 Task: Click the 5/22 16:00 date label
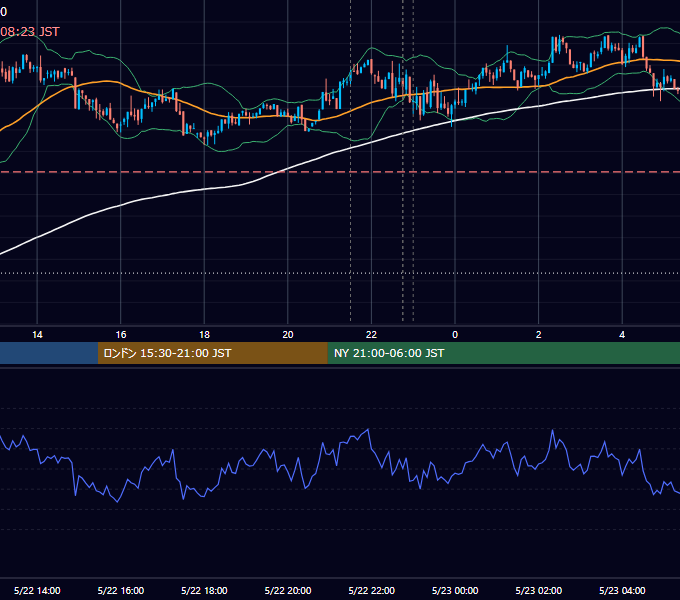[121, 590]
